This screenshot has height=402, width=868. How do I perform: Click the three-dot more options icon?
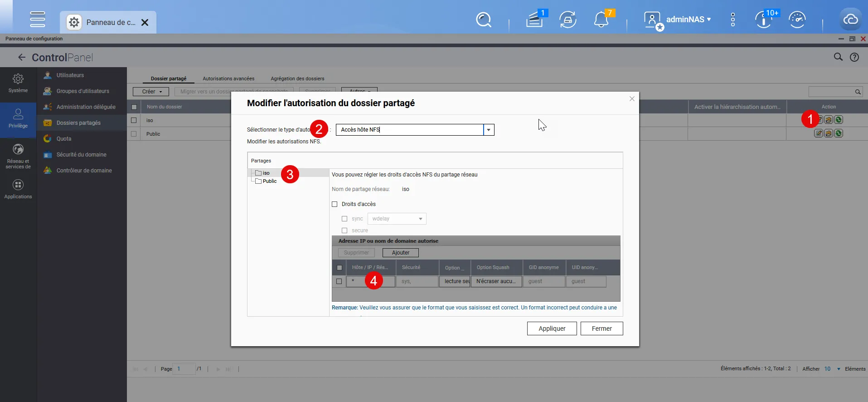coord(732,20)
